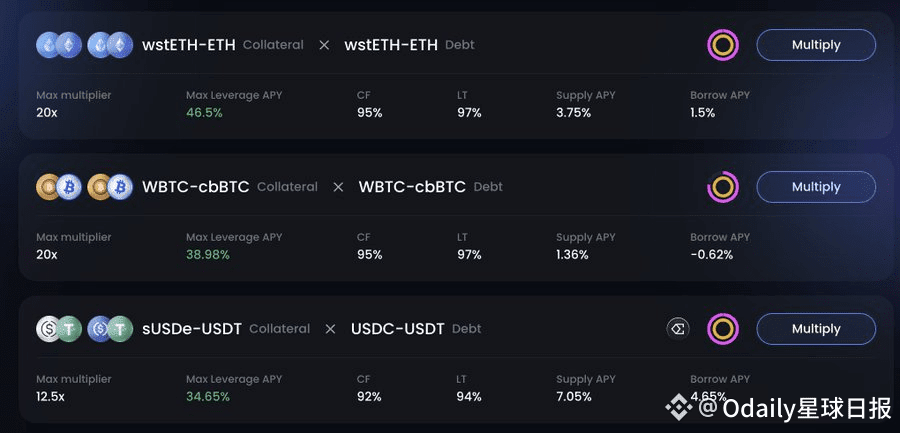This screenshot has width=900, height=433.
Task: Click the 38.98% Max Leverage APY value
Action: (208, 255)
